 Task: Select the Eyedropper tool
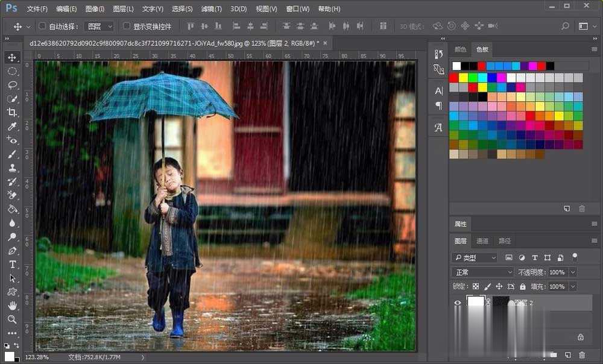[x=13, y=126]
